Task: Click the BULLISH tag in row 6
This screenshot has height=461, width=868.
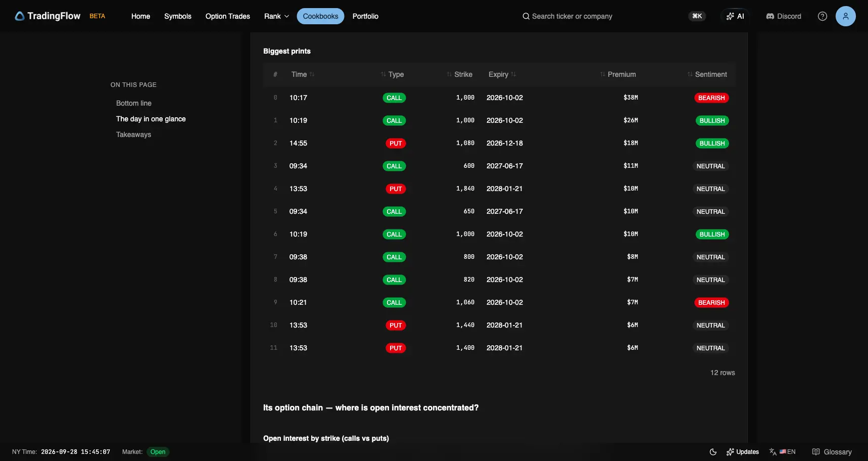Action: [712, 235]
